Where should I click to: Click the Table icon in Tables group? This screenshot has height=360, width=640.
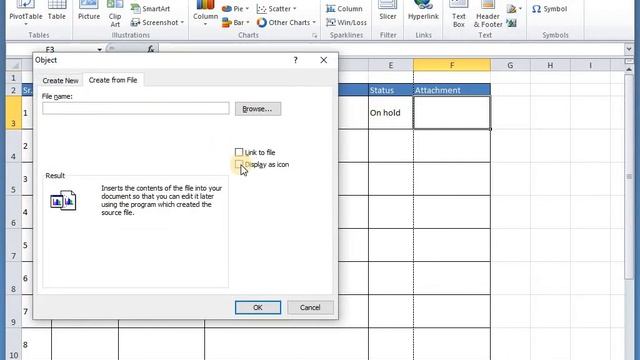pos(57,11)
